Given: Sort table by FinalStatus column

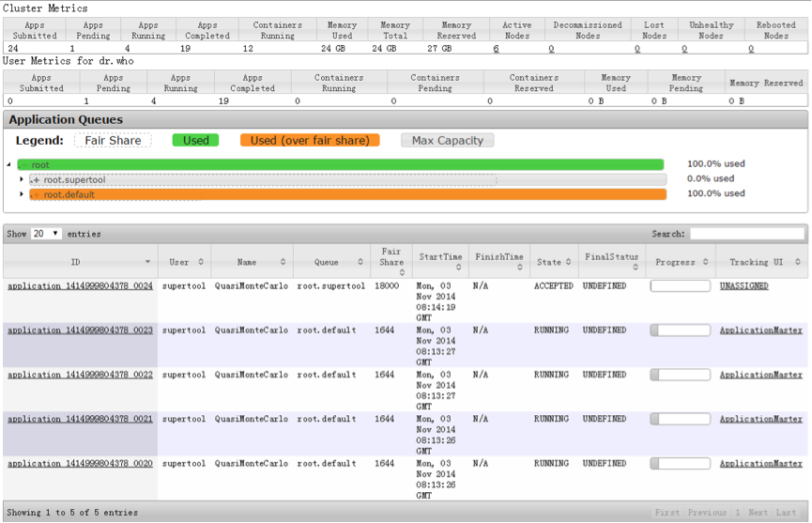Looking at the screenshot, I should (x=612, y=262).
